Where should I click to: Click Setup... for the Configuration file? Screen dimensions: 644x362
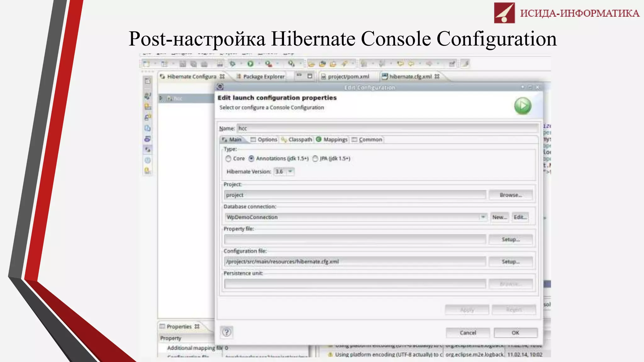coord(511,261)
